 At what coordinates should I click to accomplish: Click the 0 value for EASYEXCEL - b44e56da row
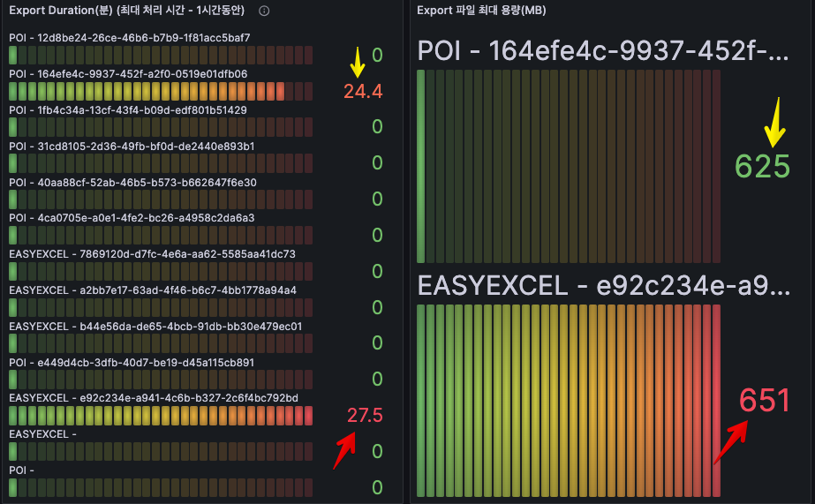click(x=377, y=343)
